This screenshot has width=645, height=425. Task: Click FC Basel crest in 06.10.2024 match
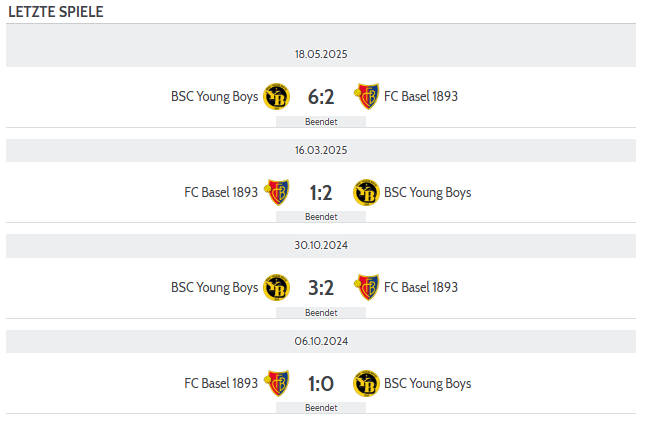276,383
